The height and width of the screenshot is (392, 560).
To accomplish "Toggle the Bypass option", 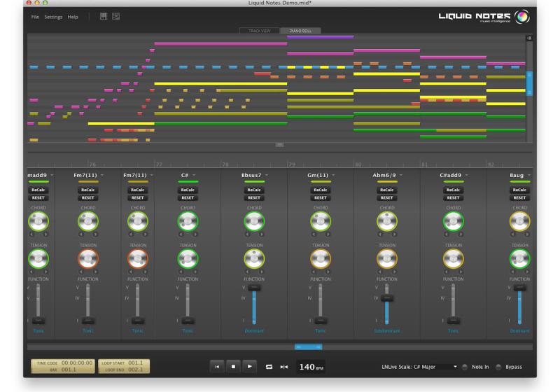I will coord(498,366).
